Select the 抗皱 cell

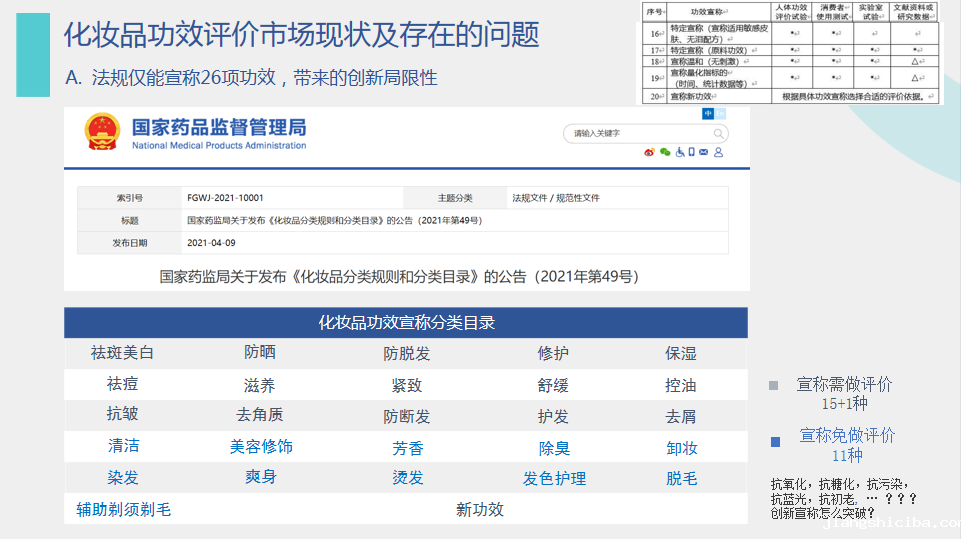[x=122, y=414]
